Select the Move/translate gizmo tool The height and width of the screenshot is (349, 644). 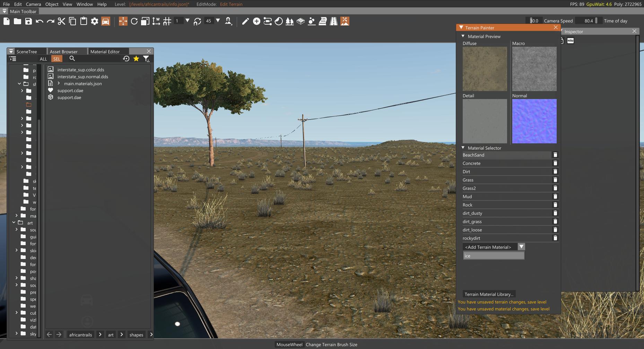pyautogui.click(x=123, y=21)
